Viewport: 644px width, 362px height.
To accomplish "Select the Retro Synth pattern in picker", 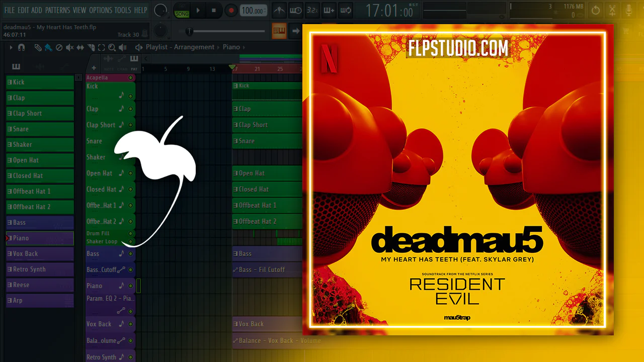I will pos(40,269).
